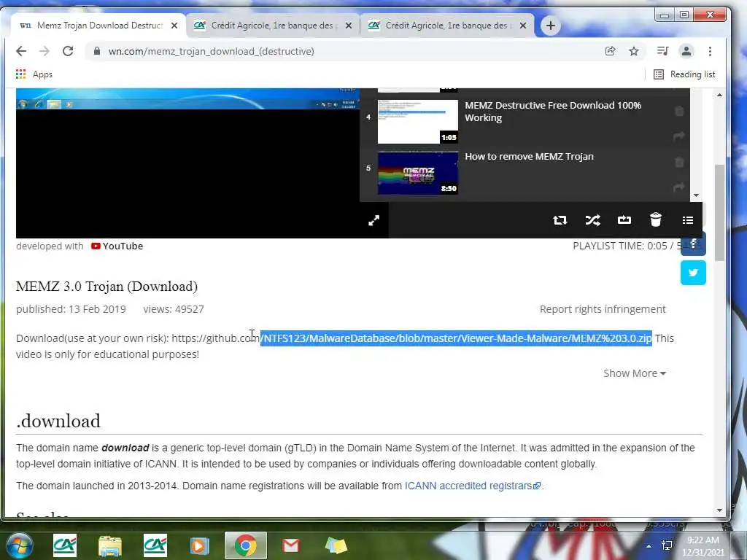Expand the video player to fullscreen
The height and width of the screenshot is (560, 747).
click(x=374, y=220)
